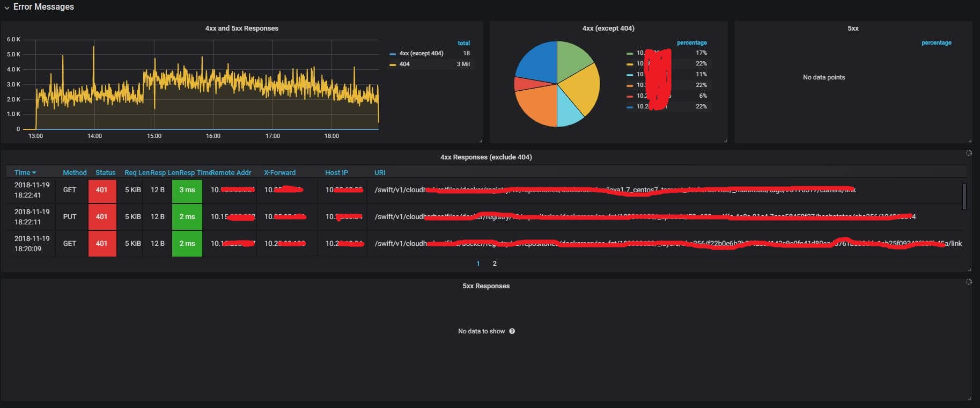Collapse the Error Messages row chevron
980x408 pixels.
[7, 8]
